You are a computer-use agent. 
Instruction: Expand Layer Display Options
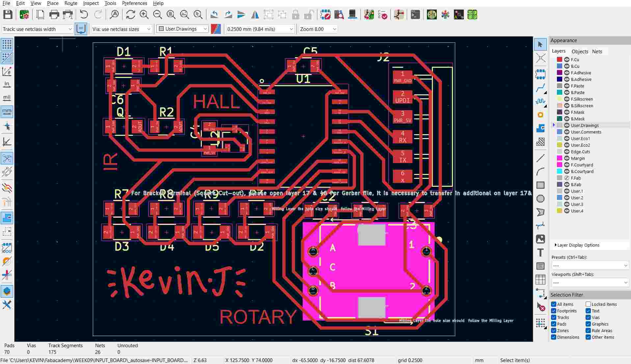pos(556,245)
